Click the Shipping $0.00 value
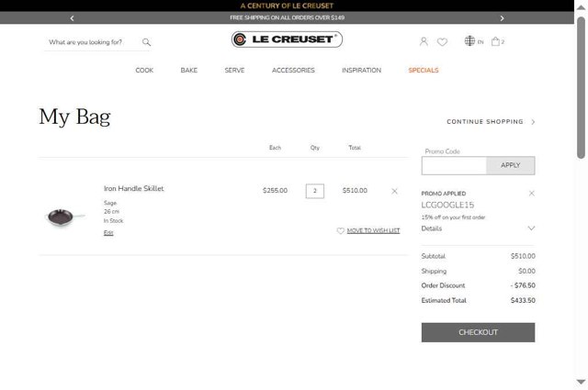The height and width of the screenshot is (390, 588). [x=526, y=271]
